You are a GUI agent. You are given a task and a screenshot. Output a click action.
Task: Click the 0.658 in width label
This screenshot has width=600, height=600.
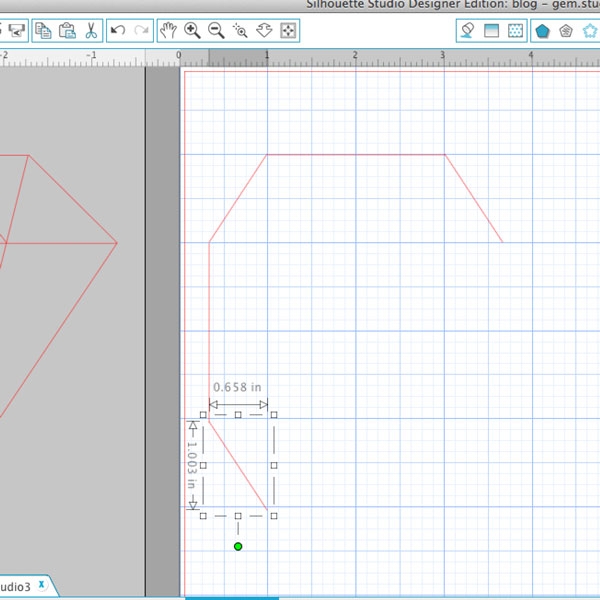237,387
